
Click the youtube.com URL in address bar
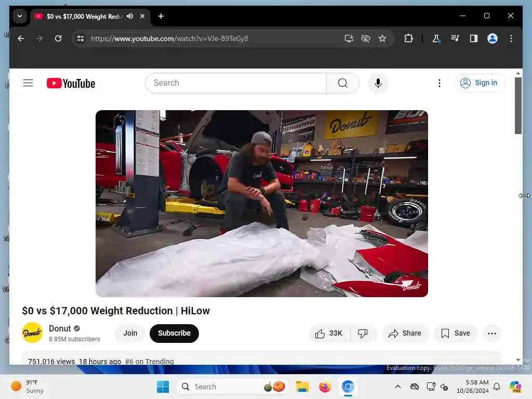169,38
